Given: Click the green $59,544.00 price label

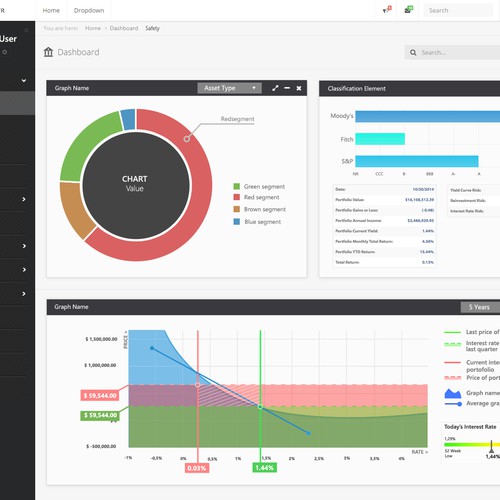Looking at the screenshot, I should pyautogui.click(x=100, y=415).
